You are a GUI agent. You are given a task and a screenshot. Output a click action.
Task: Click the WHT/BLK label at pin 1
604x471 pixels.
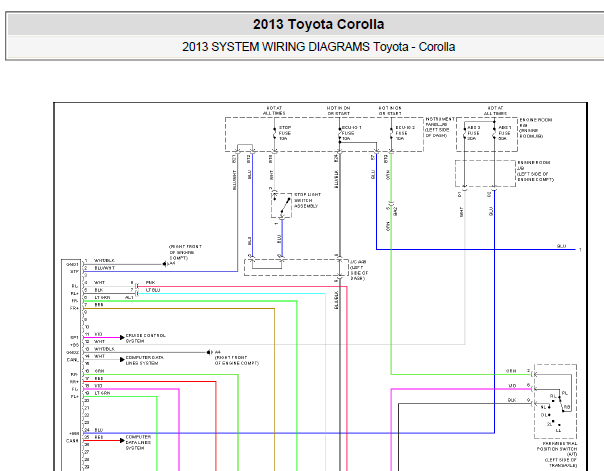[x=104, y=261]
